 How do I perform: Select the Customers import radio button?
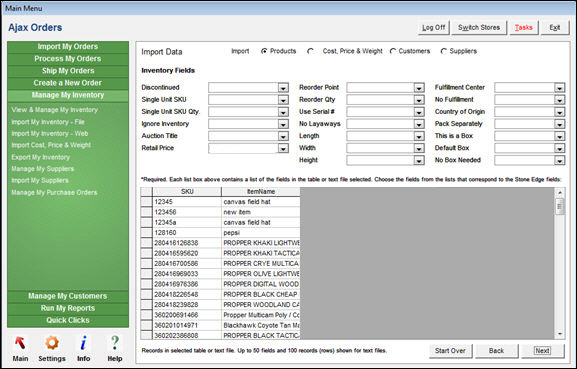point(393,51)
